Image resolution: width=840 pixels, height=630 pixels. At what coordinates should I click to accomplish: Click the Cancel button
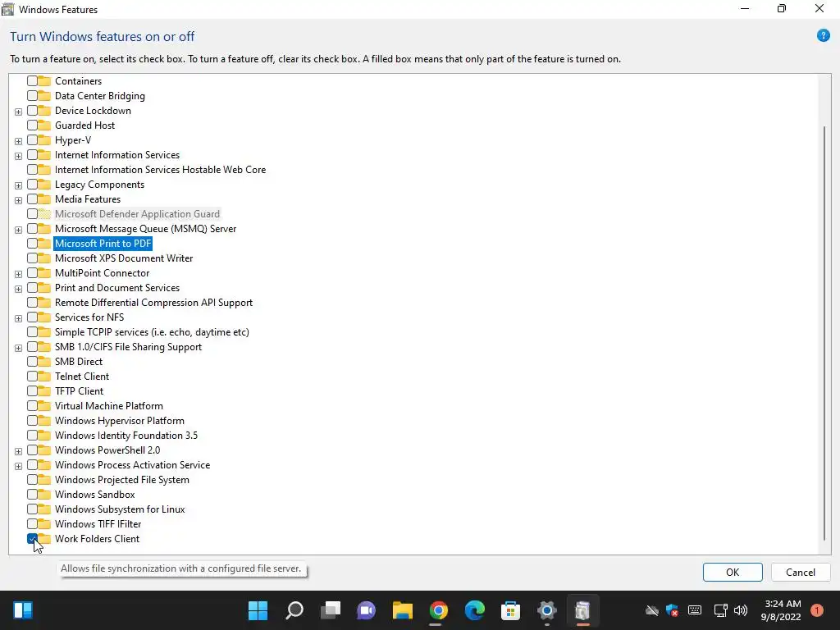pyautogui.click(x=801, y=572)
